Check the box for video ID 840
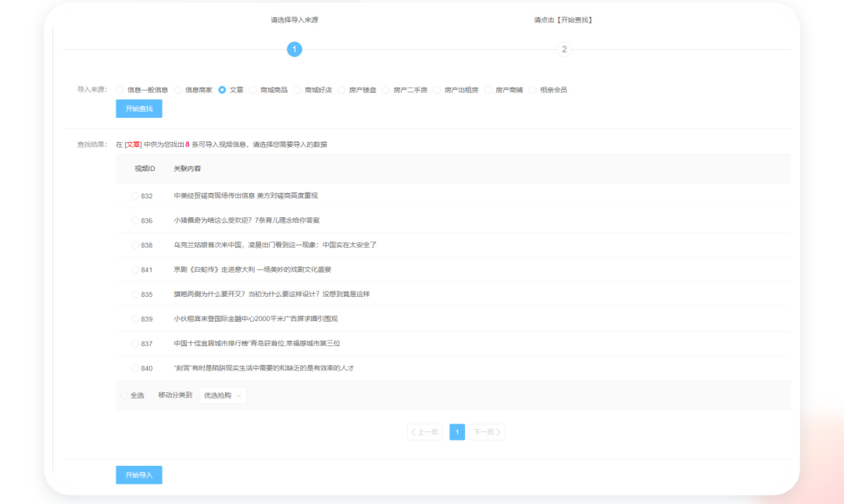The image size is (844, 504). point(135,368)
